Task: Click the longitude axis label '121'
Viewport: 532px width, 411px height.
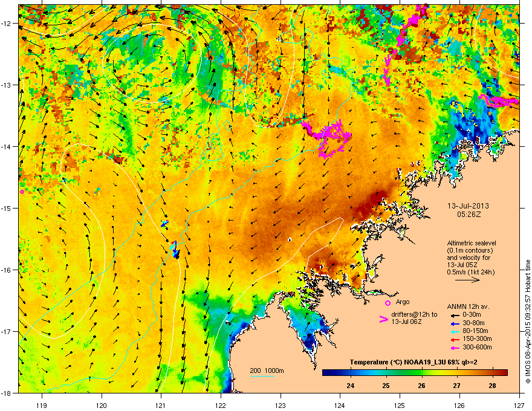Action: coord(161,406)
